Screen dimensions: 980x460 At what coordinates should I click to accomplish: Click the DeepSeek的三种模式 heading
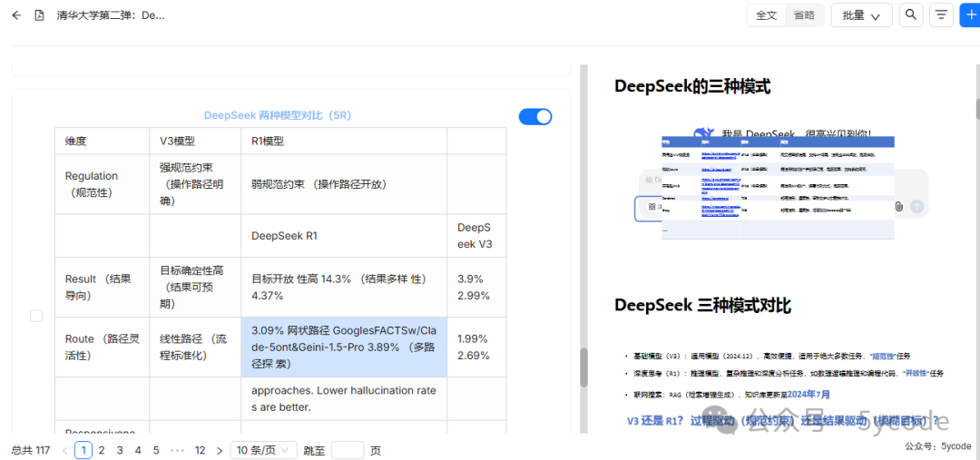691,86
